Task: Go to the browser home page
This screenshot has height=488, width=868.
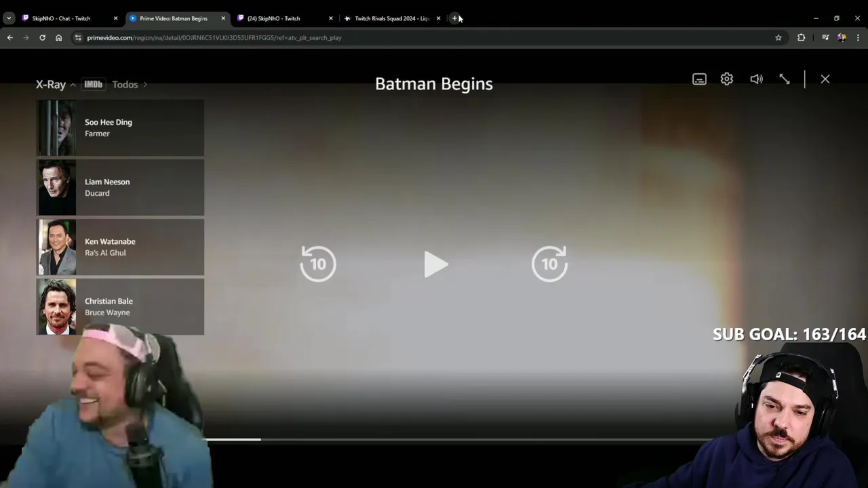Action: pos(58,38)
